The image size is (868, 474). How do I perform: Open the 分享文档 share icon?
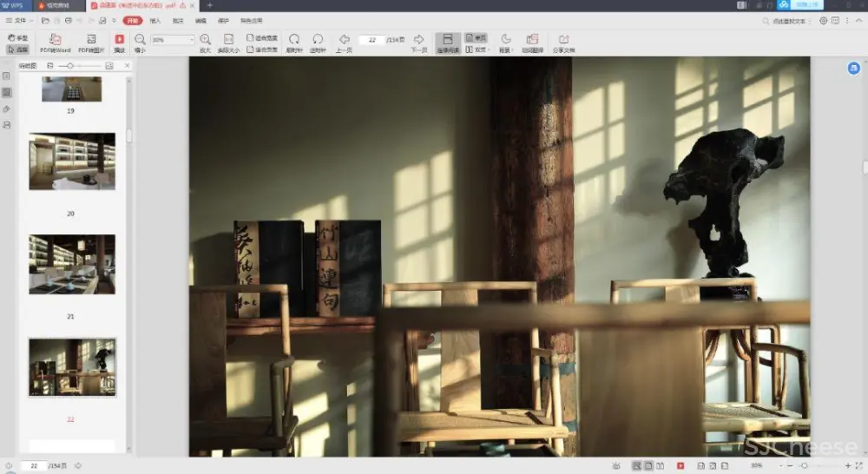point(563,40)
